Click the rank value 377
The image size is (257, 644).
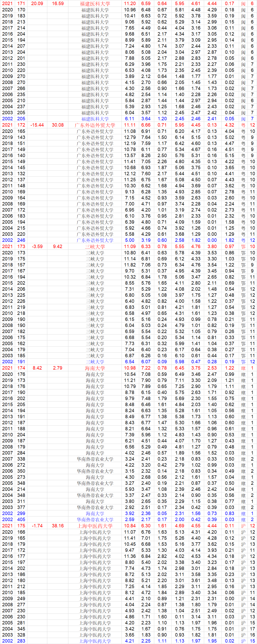tap(21, 507)
